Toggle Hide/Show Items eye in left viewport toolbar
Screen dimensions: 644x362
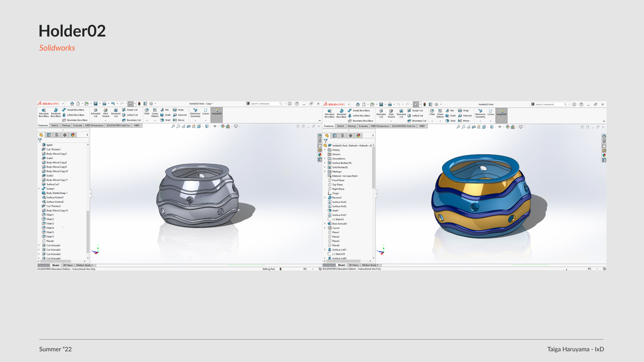click(215, 126)
